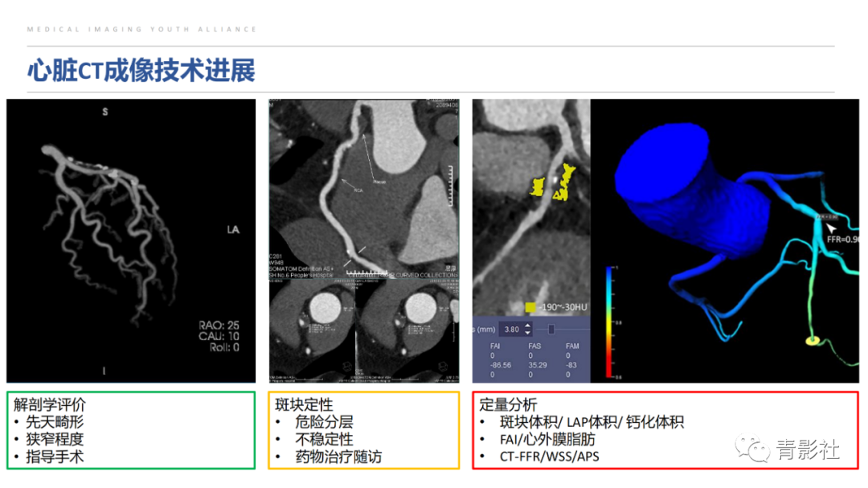868x488 pixels.
Task: Click the S orientation marker above the coronary image
Action: [104, 112]
